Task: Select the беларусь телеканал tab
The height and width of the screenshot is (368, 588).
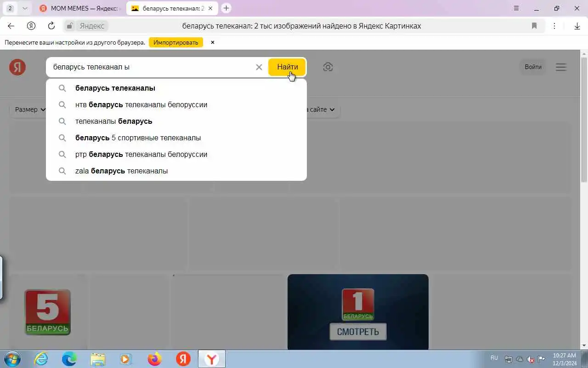Action: point(171,8)
